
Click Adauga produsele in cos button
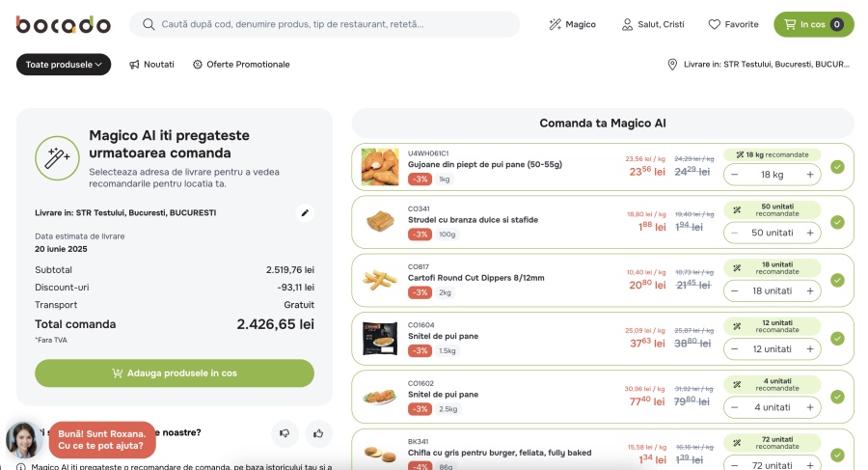click(x=175, y=373)
